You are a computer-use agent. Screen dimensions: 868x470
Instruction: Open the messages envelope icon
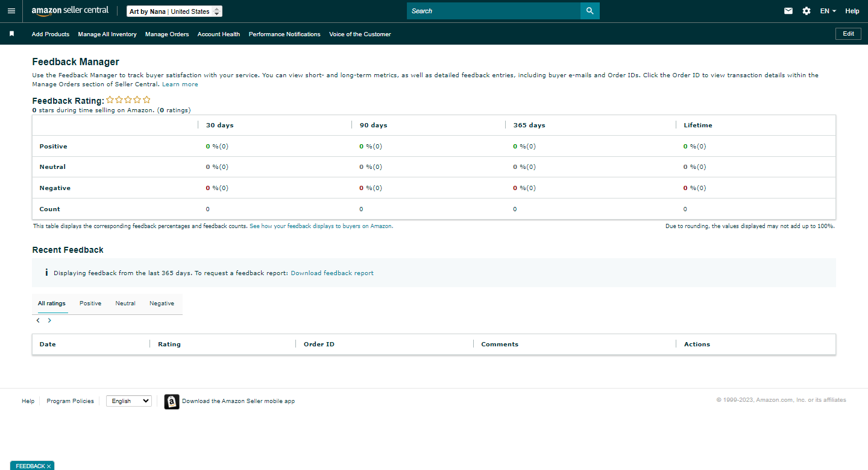[788, 11]
